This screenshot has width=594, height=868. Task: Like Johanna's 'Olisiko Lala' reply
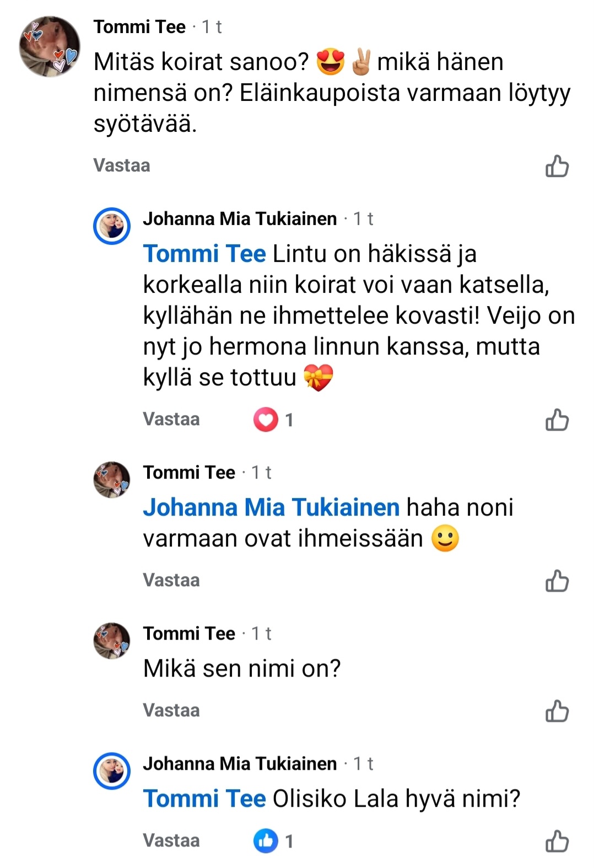pyautogui.click(x=557, y=841)
